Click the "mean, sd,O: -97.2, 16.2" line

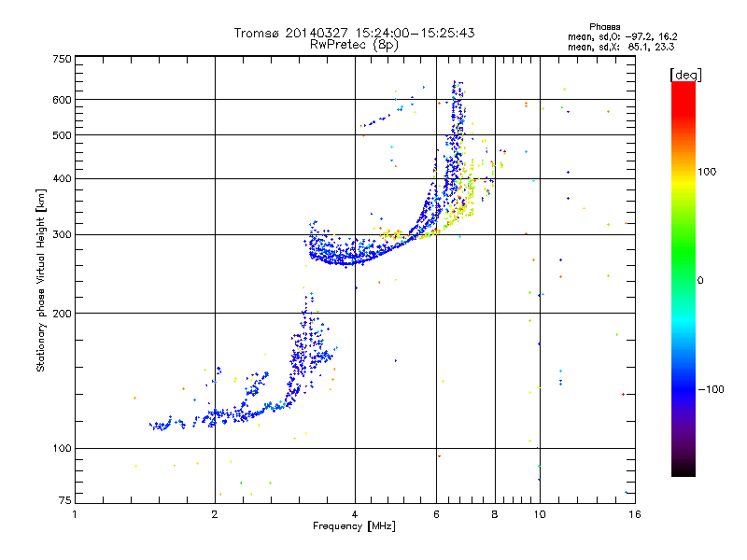click(622, 36)
